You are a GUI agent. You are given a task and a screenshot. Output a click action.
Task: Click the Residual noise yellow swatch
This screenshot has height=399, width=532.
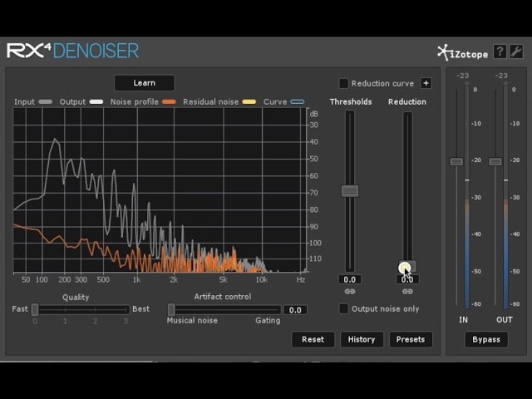(249, 101)
